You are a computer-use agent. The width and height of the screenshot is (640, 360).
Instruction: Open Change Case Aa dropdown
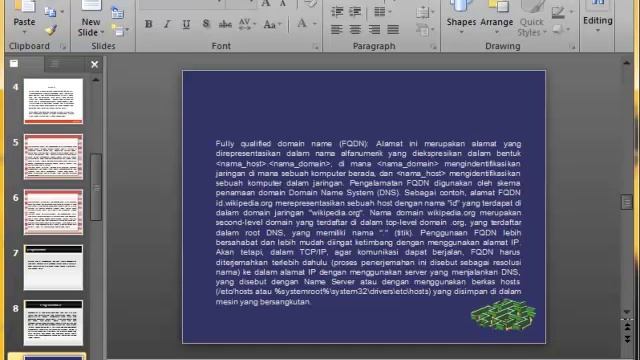272,24
